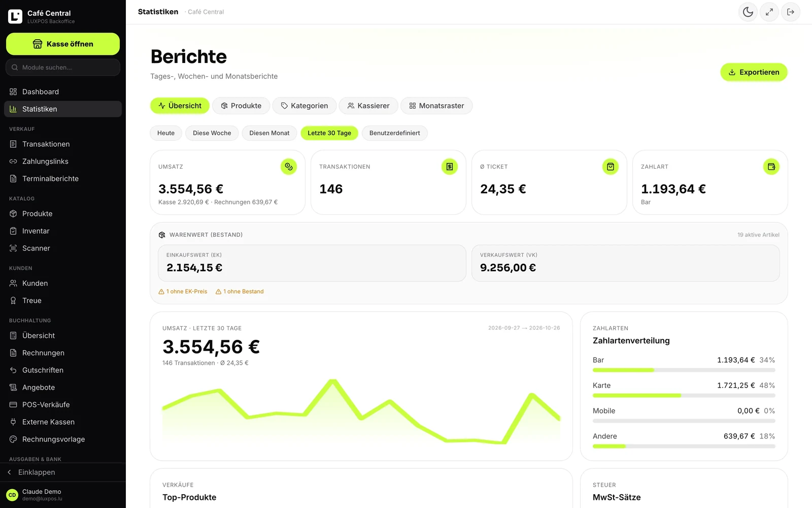This screenshot has width=812, height=508.
Task: Switch to the Kassierer report tab
Action: 368,106
